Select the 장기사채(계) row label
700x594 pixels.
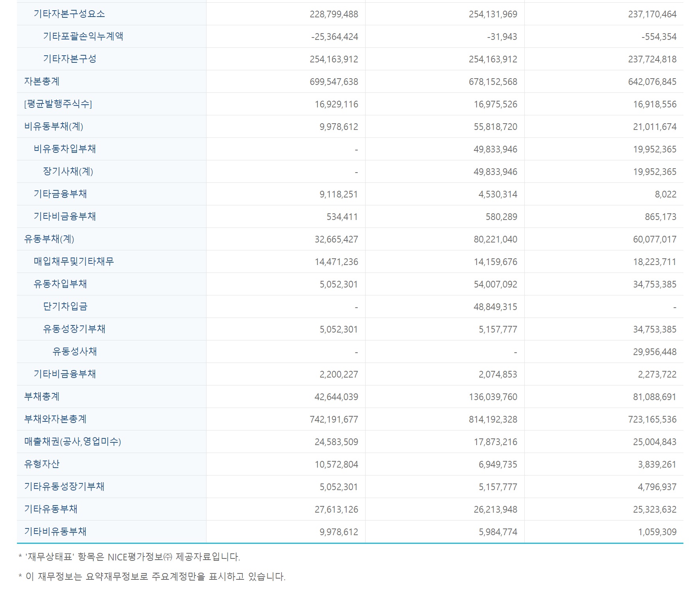click(x=68, y=171)
